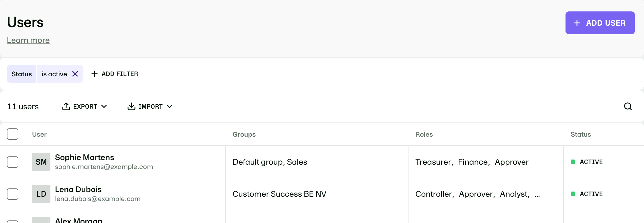Remove the Status is active filter
Image resolution: width=644 pixels, height=223 pixels.
(75, 74)
